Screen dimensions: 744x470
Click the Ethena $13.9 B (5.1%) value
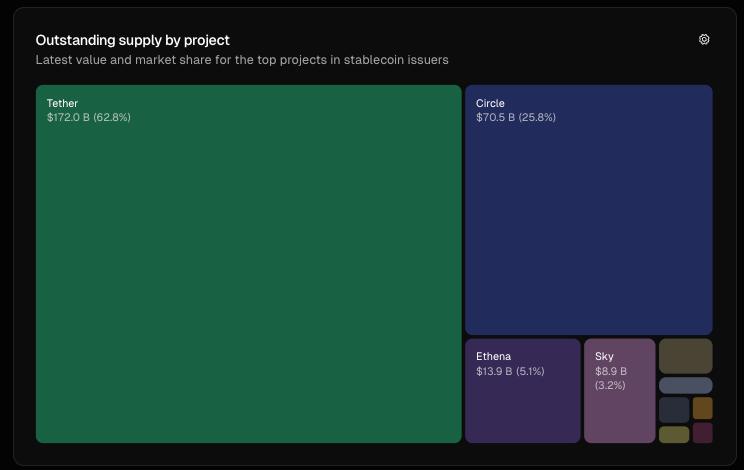(x=510, y=371)
